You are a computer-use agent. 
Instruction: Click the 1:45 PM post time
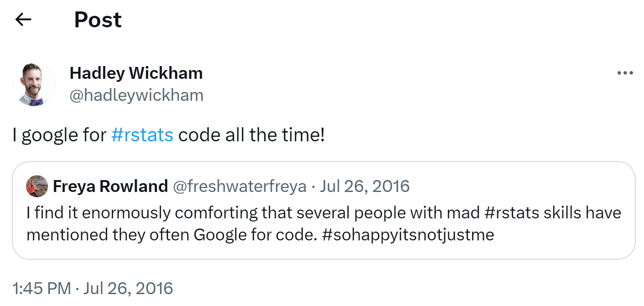41,288
